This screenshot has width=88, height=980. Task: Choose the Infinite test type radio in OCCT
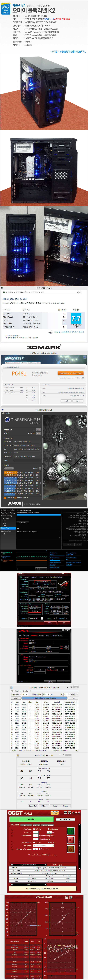coord(34,829)
